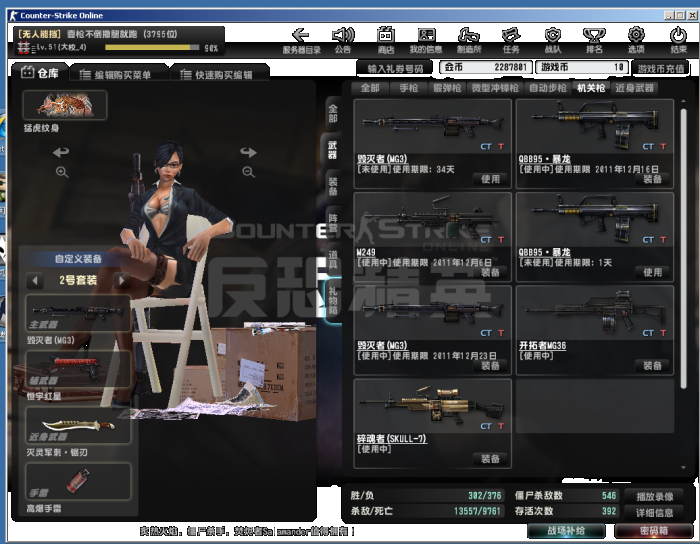Click 使用 on QBB95·暴龙 1天 card
700x544 pixels.
(x=652, y=272)
